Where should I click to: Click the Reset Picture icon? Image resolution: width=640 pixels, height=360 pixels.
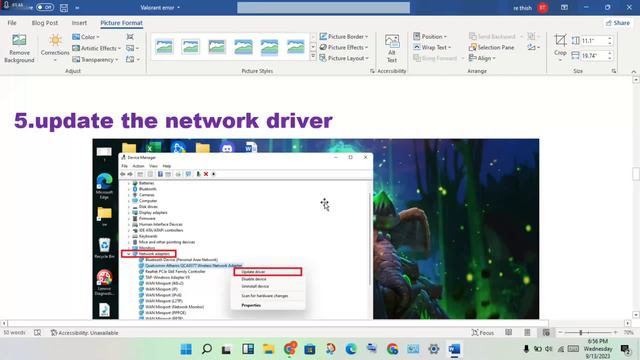pyautogui.click(x=130, y=60)
